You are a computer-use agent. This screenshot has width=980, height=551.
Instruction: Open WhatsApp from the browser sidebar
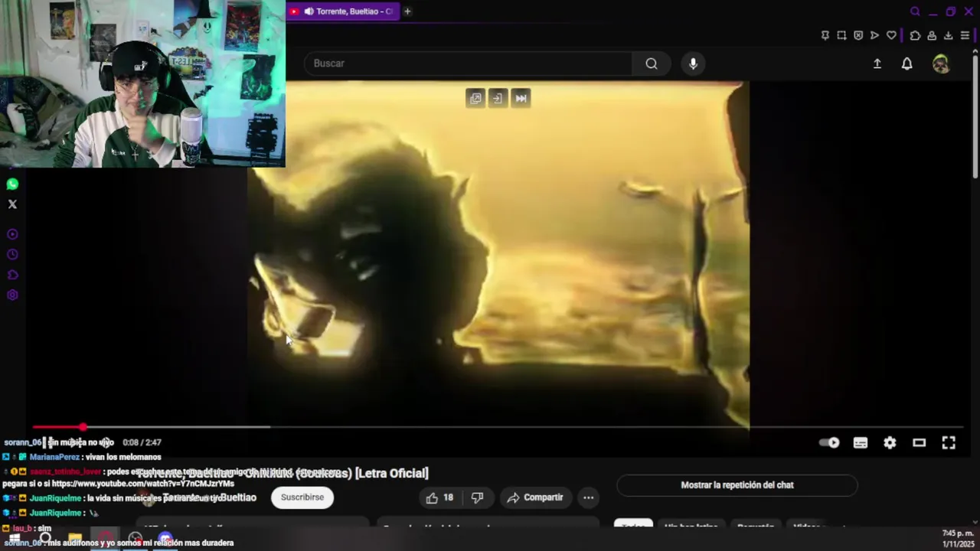pos(12,184)
